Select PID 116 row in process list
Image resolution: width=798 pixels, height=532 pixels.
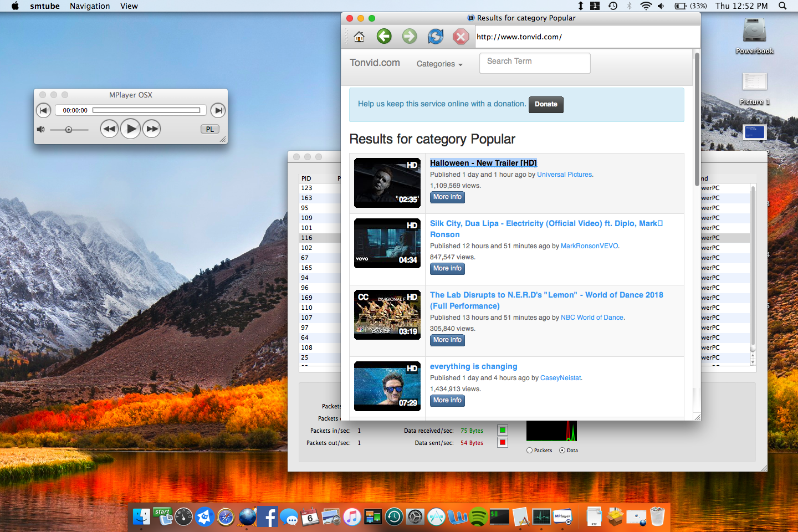point(320,238)
